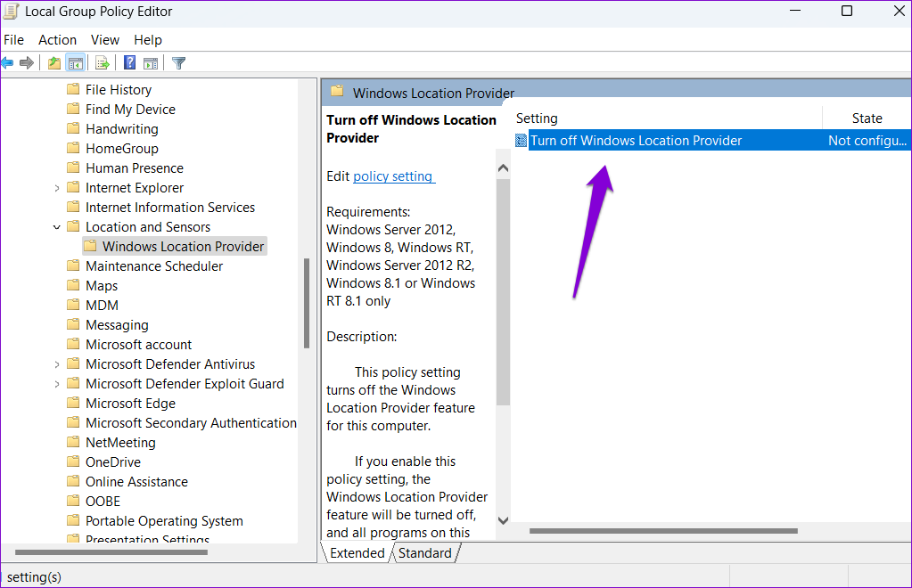The image size is (912, 588).
Task: Open the Help toolbar icon
Action: click(x=129, y=62)
